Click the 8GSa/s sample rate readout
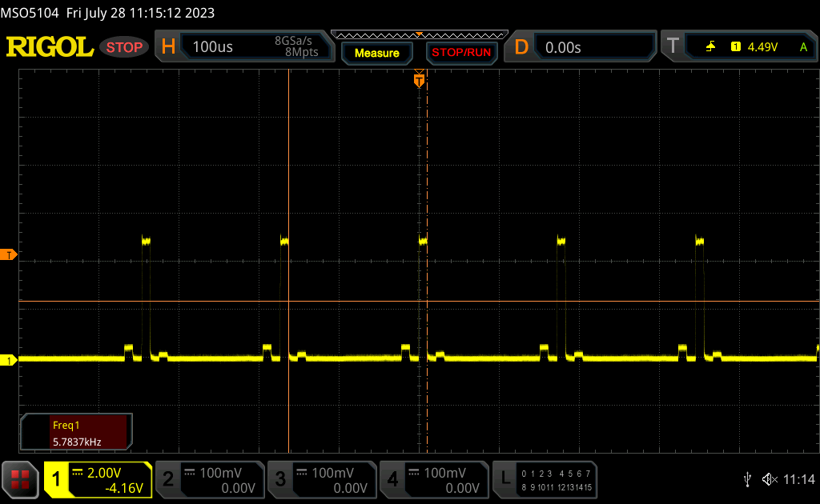This screenshot has width=820, height=504. (293, 41)
